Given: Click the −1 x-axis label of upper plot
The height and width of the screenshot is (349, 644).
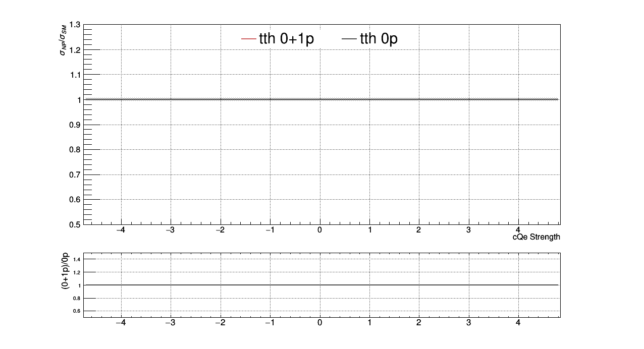Looking at the screenshot, I should tap(270, 230).
